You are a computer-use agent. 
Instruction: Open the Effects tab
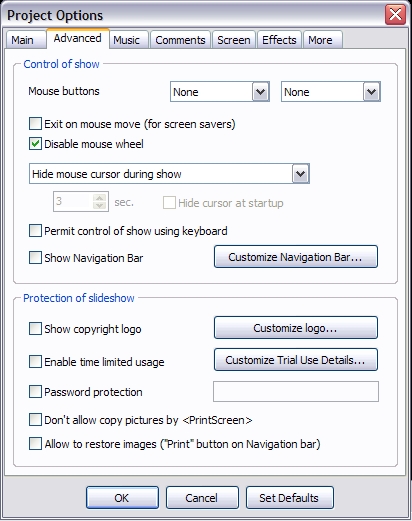(279, 40)
